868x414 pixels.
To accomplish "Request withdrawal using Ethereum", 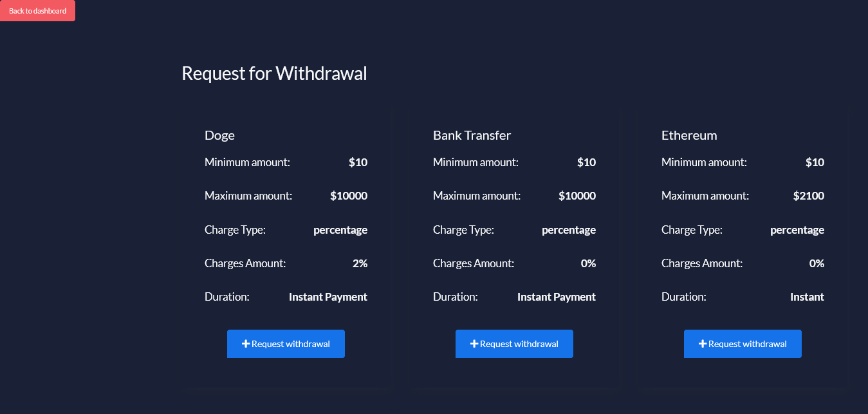I will (743, 344).
